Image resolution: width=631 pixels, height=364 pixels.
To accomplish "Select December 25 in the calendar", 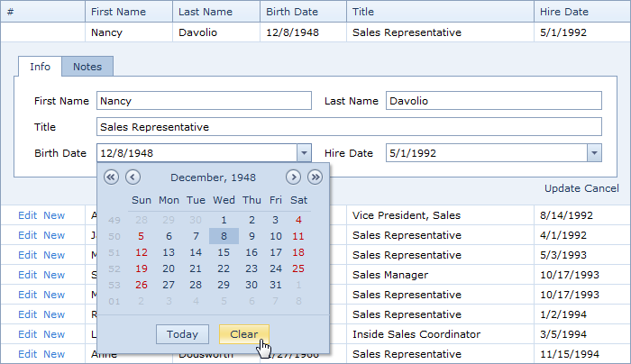I will click(298, 268).
